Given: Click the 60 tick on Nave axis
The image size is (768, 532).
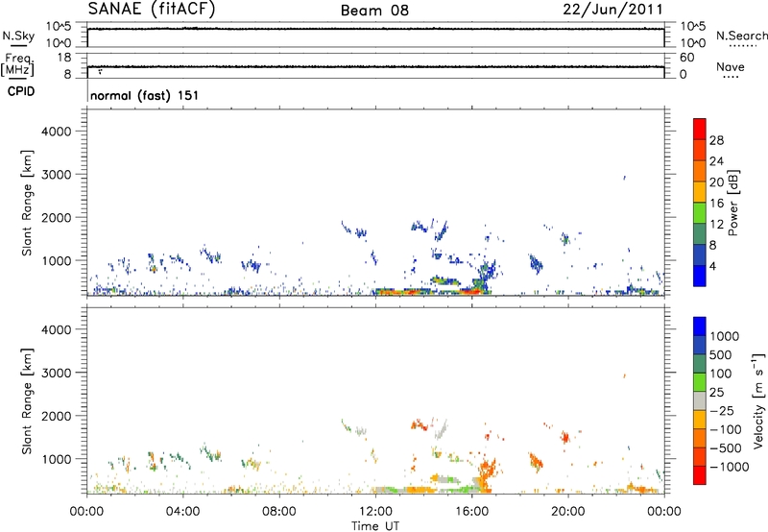Looking at the screenshot, I should [x=687, y=58].
